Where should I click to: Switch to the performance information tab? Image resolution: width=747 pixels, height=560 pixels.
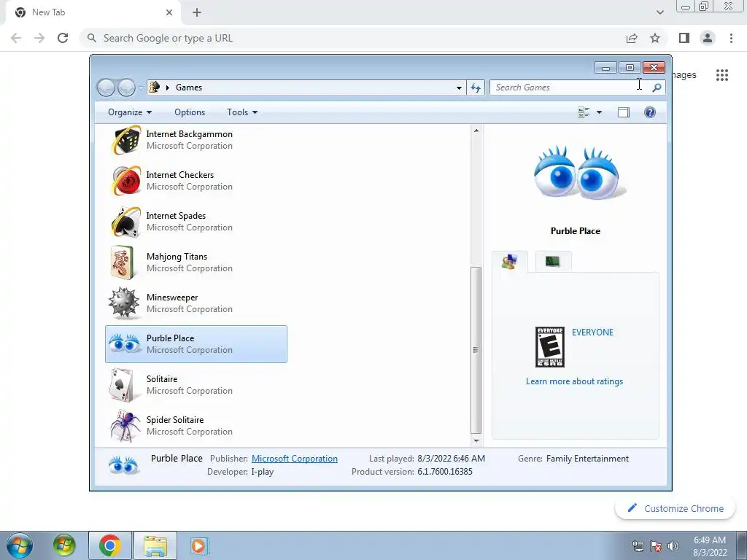(553, 262)
